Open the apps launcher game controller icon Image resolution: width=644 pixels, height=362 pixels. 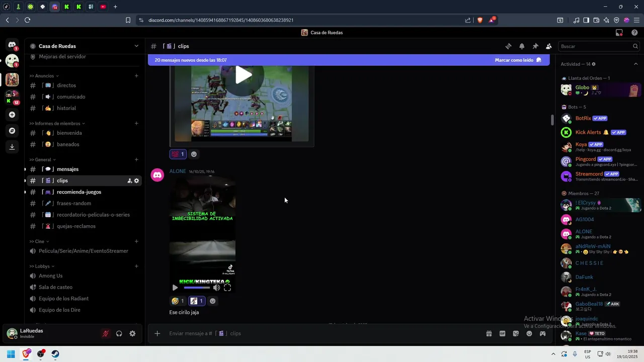[543, 333]
